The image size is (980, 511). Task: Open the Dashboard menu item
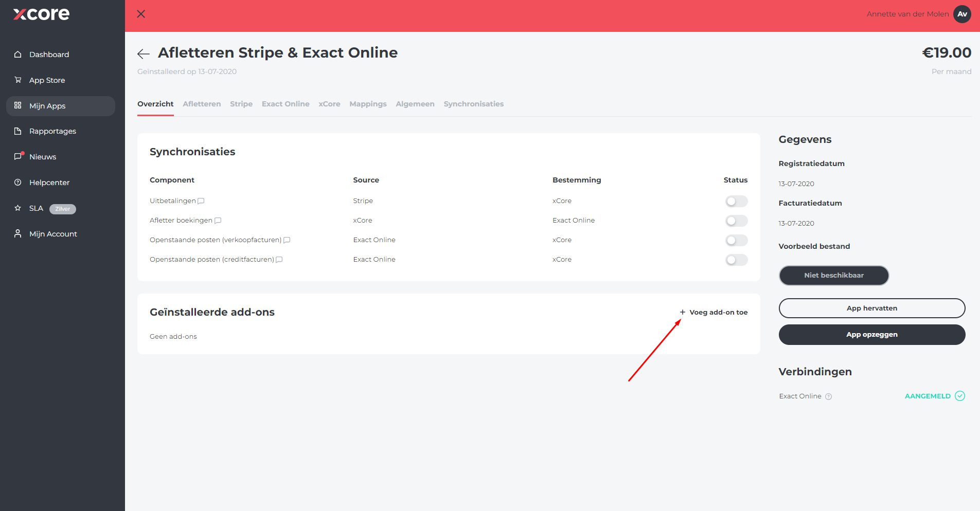click(61, 54)
